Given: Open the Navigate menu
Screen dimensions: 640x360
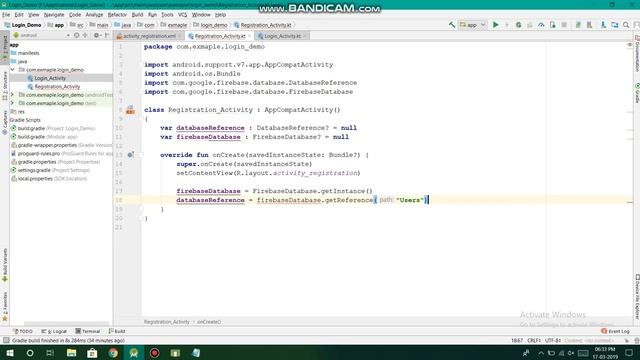Looking at the screenshot, I should (54, 15).
